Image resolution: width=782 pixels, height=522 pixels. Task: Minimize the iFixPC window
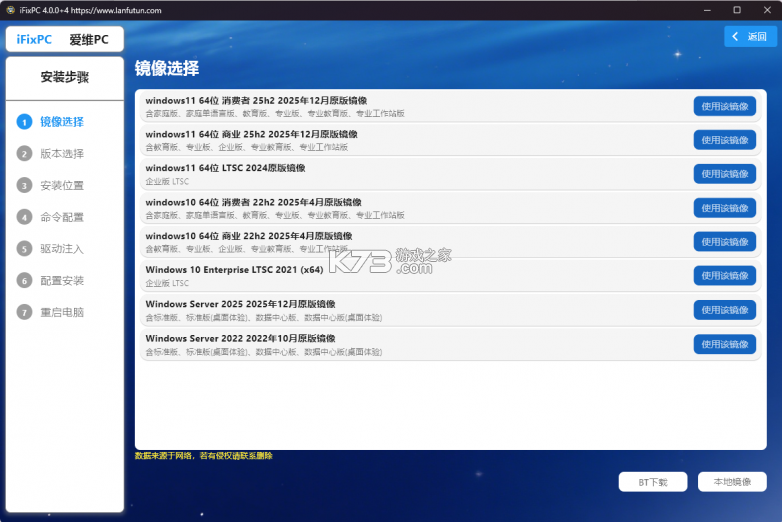[x=707, y=10]
